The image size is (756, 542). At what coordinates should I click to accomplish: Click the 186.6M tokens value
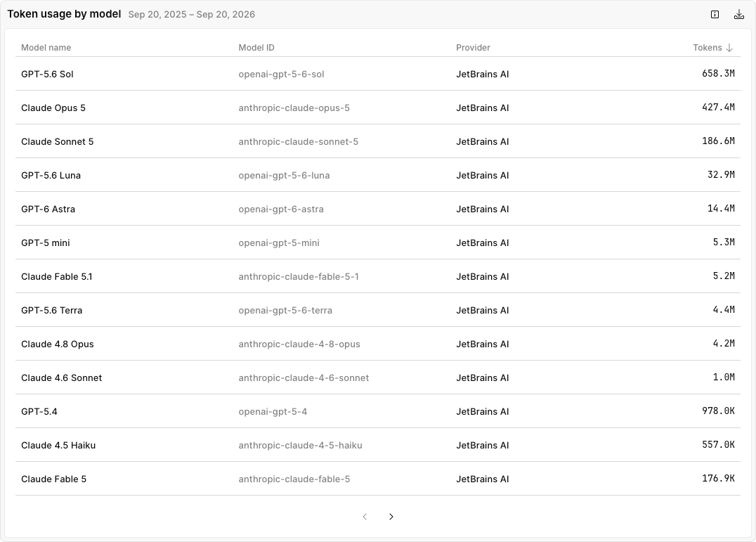(718, 141)
